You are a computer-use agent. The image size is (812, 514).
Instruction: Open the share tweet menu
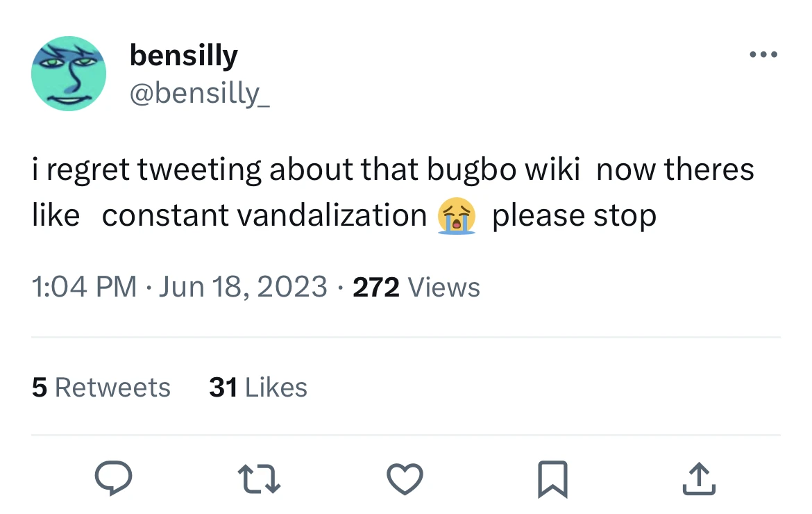[699, 479]
